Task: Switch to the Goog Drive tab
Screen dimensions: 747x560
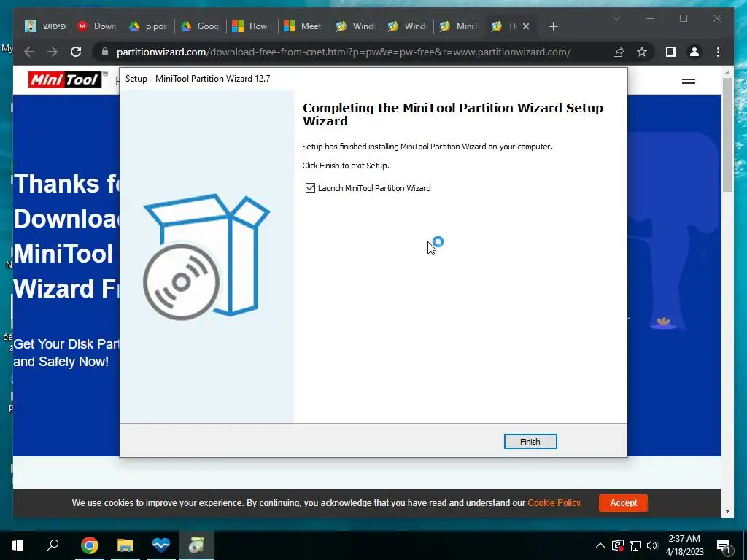Action: click(201, 26)
